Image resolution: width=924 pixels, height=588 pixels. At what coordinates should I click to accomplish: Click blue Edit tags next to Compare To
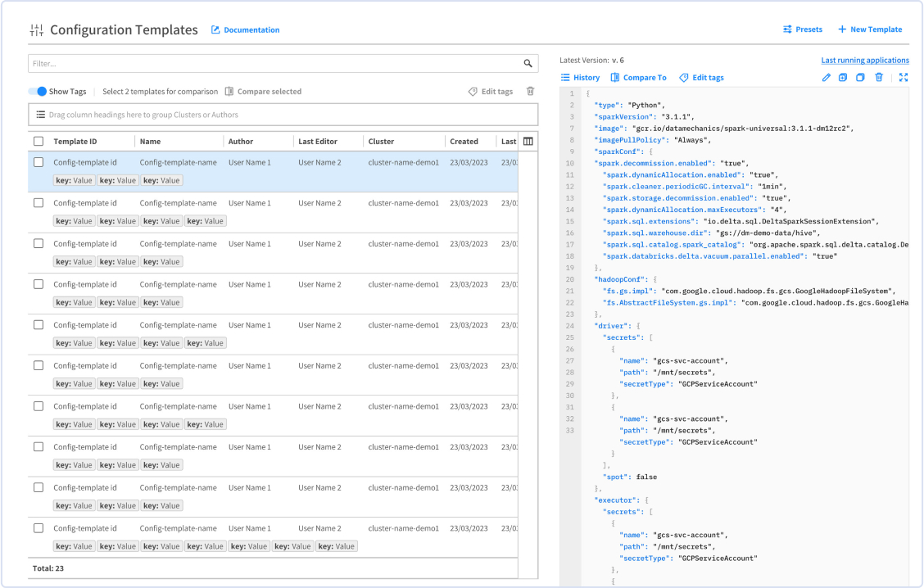tap(701, 78)
